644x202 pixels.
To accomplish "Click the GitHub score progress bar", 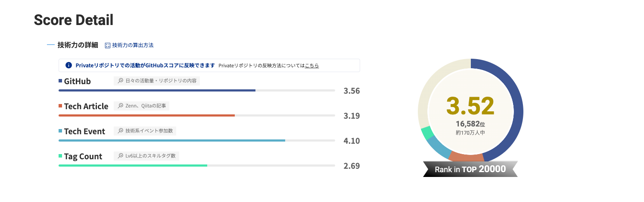I will pos(196,90).
